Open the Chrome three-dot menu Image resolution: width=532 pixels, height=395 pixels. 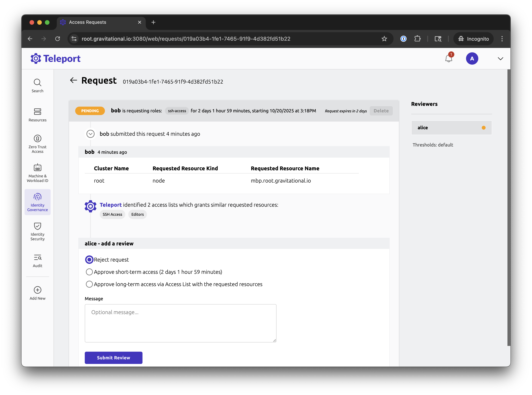[x=502, y=39]
